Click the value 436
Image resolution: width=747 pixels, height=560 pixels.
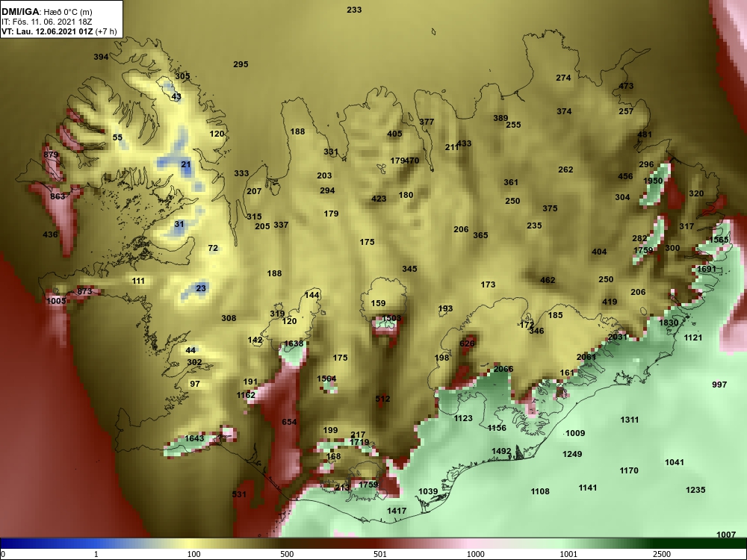click(x=50, y=234)
